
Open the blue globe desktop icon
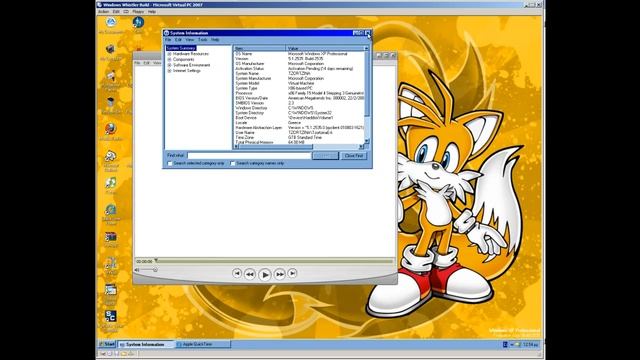111,210
